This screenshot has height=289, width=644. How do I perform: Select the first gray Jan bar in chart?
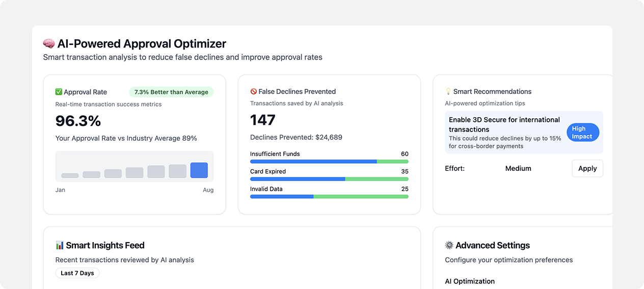70,175
